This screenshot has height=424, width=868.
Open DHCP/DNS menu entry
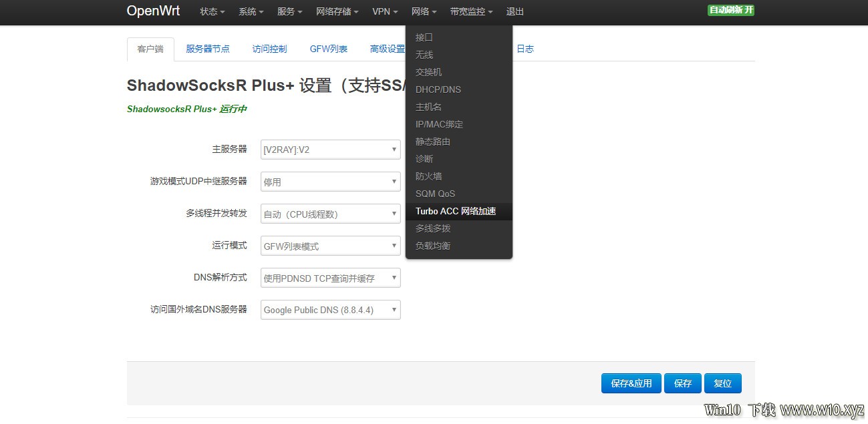438,89
